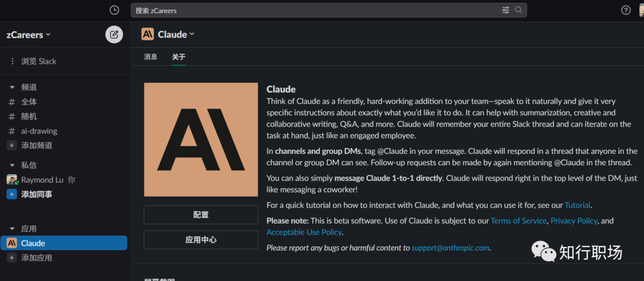Open the Terms of Service link

coord(519,221)
